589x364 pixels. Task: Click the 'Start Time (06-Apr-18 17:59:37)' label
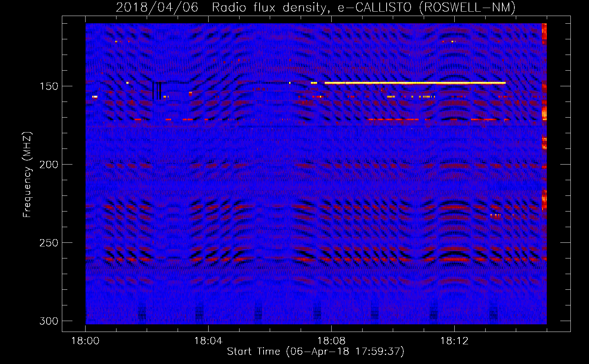click(316, 352)
